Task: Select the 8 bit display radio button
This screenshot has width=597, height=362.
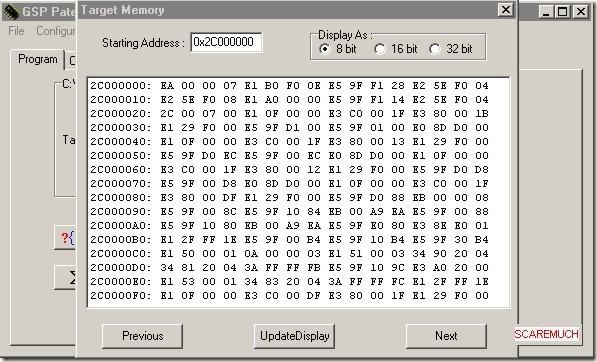Action: click(325, 49)
